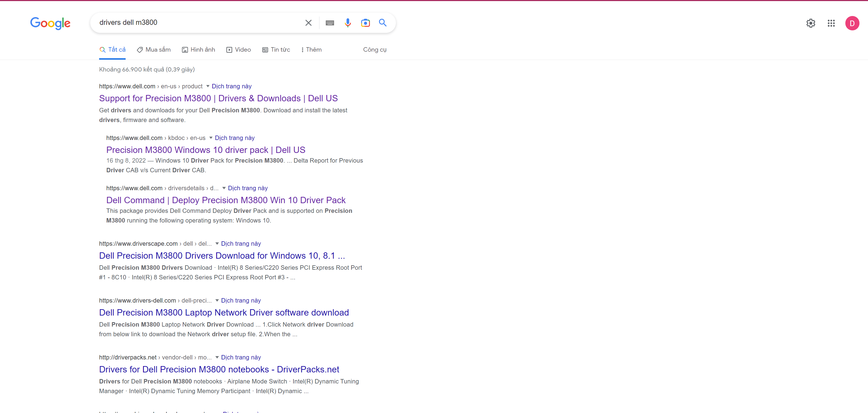Open the Thêm more menu
The width and height of the screenshot is (868, 413).
[311, 49]
